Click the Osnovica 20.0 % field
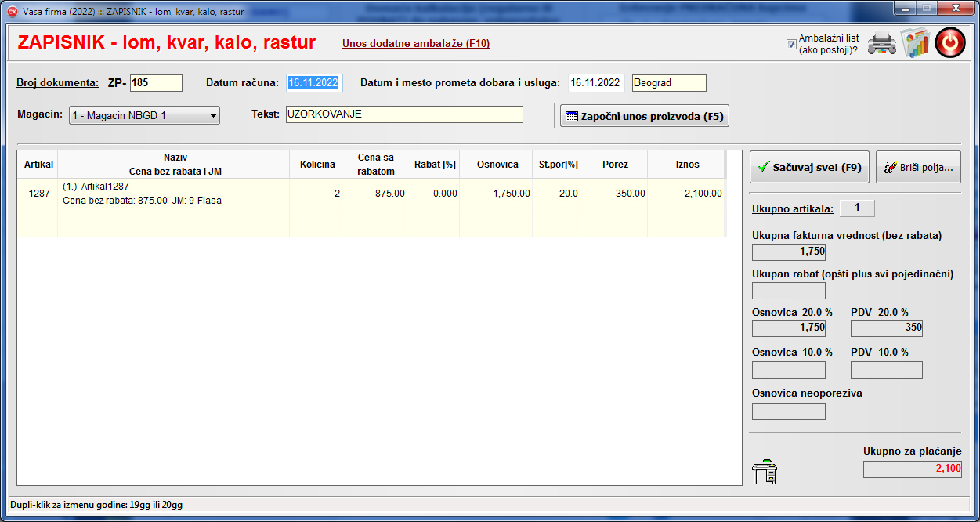 [789, 328]
